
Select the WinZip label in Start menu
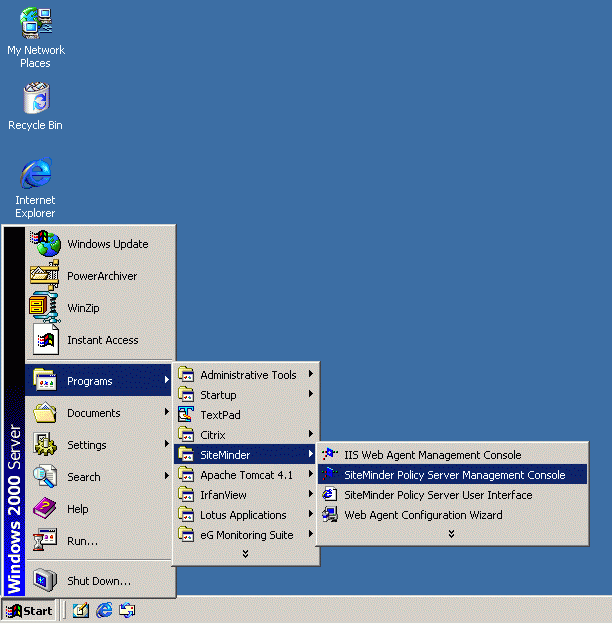click(83, 308)
